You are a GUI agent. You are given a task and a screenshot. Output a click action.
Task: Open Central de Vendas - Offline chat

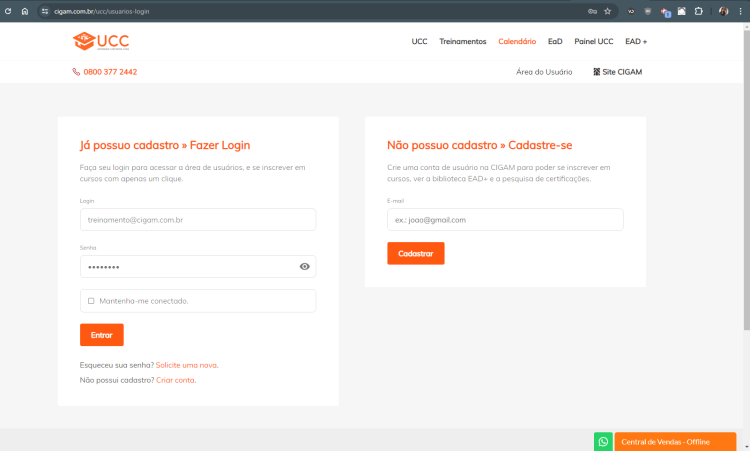pyautogui.click(x=675, y=441)
